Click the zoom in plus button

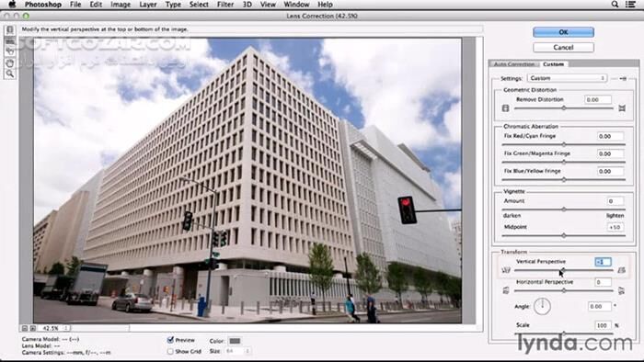(x=33, y=328)
